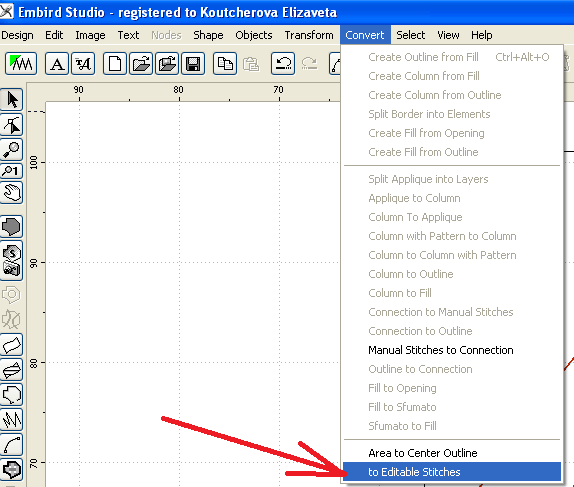Click 'Connection to Outline' entry
This screenshot has height=487, width=574.
click(x=452, y=331)
